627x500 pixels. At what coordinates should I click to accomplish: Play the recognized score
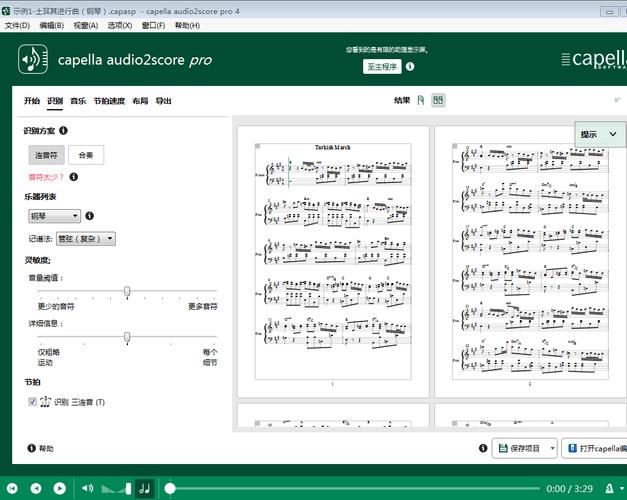60,488
